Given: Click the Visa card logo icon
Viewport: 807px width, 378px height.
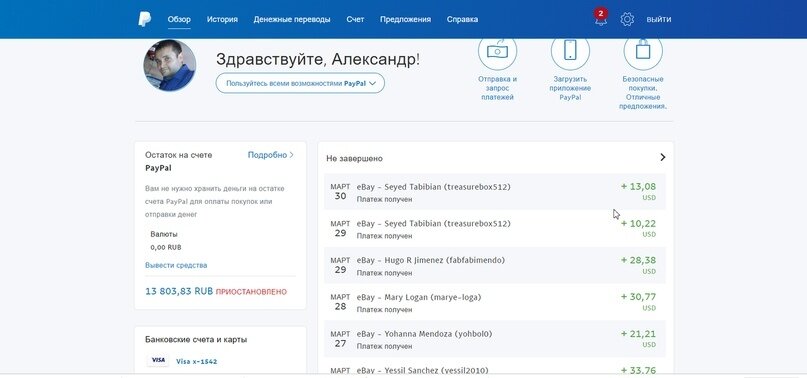Looking at the screenshot, I should 159,360.
